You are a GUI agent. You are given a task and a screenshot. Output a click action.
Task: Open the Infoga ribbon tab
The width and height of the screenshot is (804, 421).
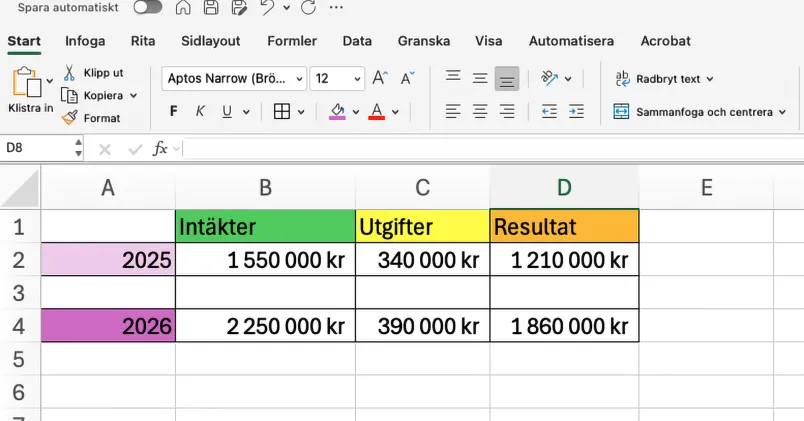click(85, 41)
